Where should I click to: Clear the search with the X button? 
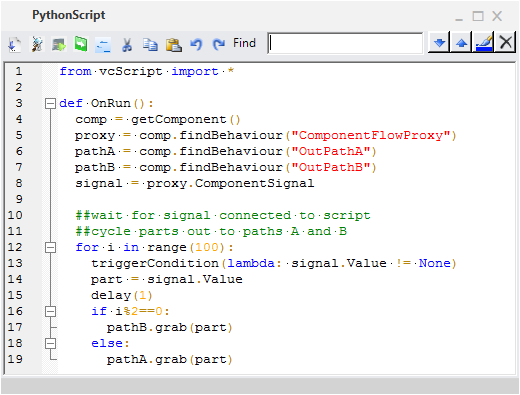[506, 43]
